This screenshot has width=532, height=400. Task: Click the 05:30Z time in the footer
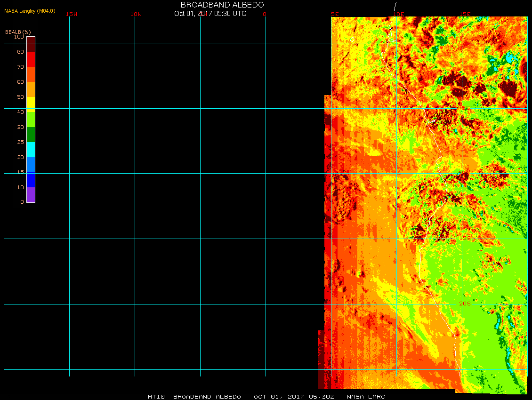tap(325, 397)
